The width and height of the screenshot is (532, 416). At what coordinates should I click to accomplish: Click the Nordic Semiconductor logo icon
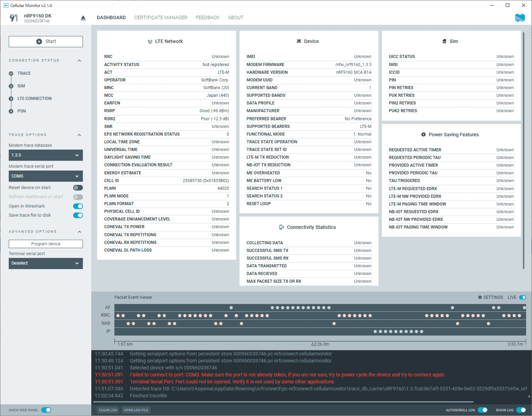(519, 18)
